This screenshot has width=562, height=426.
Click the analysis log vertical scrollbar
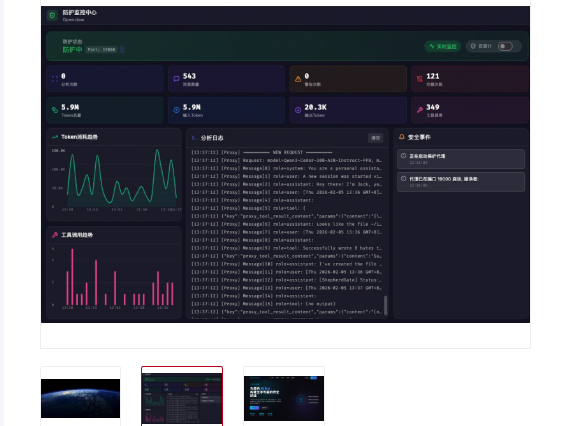pos(386,305)
